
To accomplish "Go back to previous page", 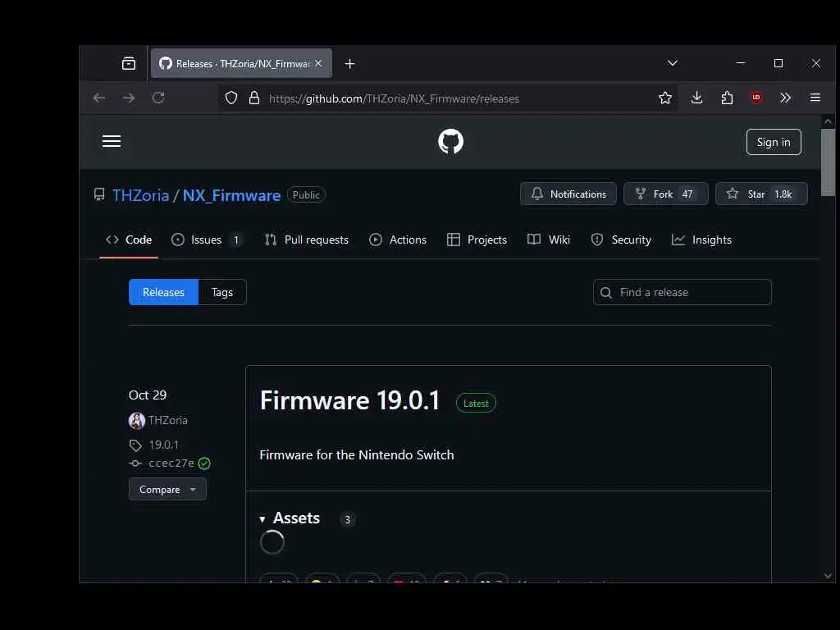I will coord(99,98).
